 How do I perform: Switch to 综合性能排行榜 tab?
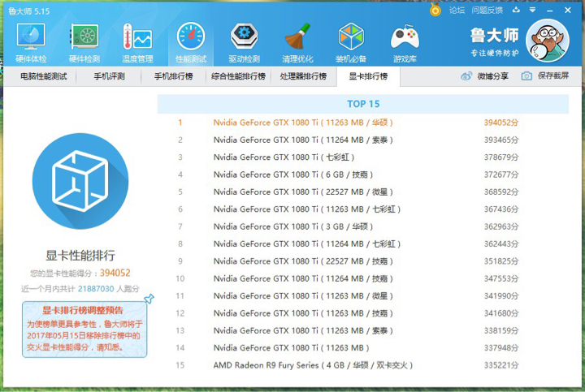(238, 76)
